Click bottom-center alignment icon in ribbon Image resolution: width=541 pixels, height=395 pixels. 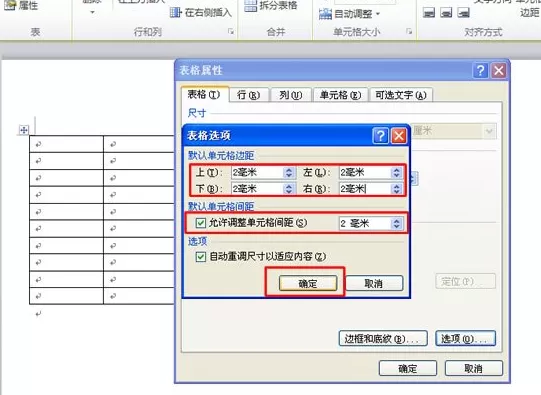446,13
